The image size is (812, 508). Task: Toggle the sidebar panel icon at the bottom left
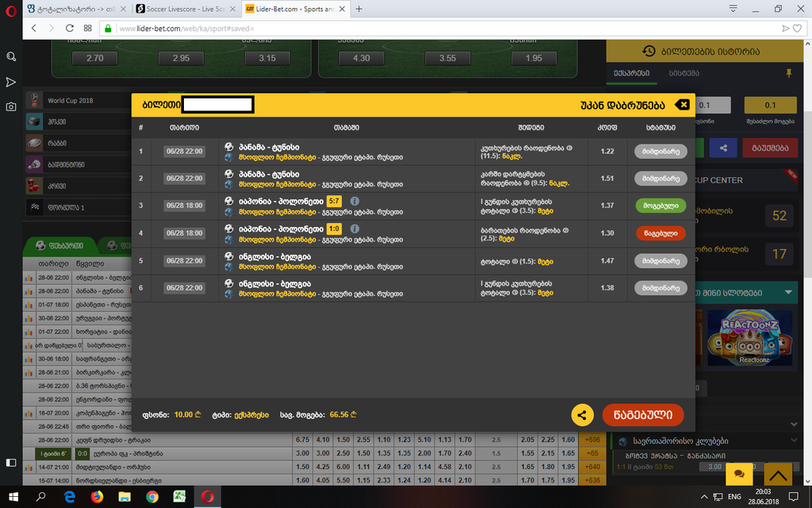[x=11, y=463]
